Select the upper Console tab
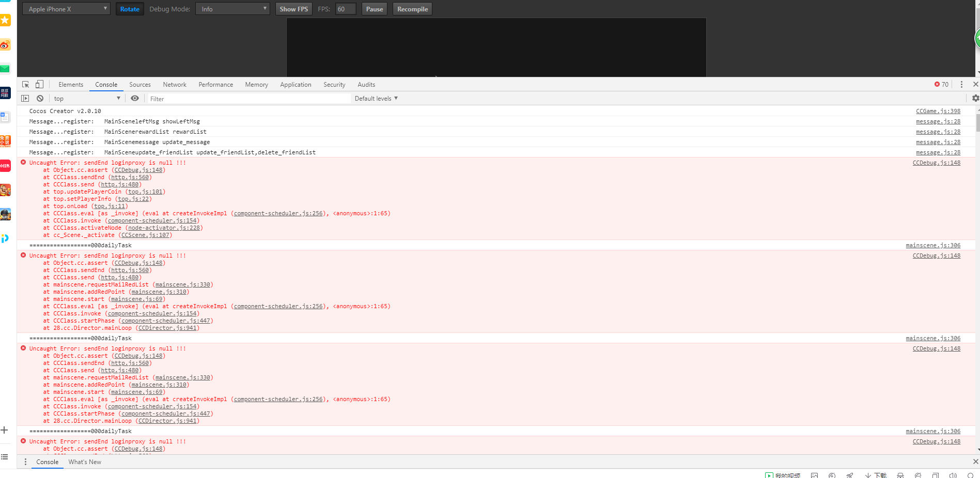 click(x=106, y=85)
